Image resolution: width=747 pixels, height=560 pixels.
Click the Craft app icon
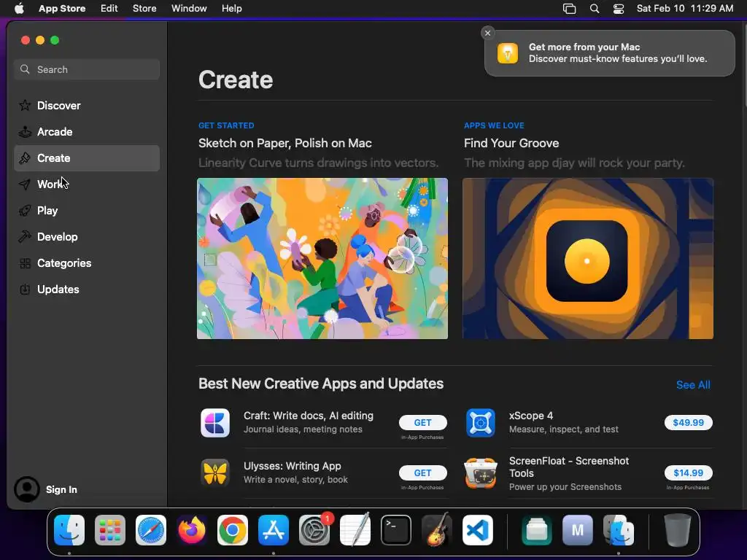[x=215, y=422]
